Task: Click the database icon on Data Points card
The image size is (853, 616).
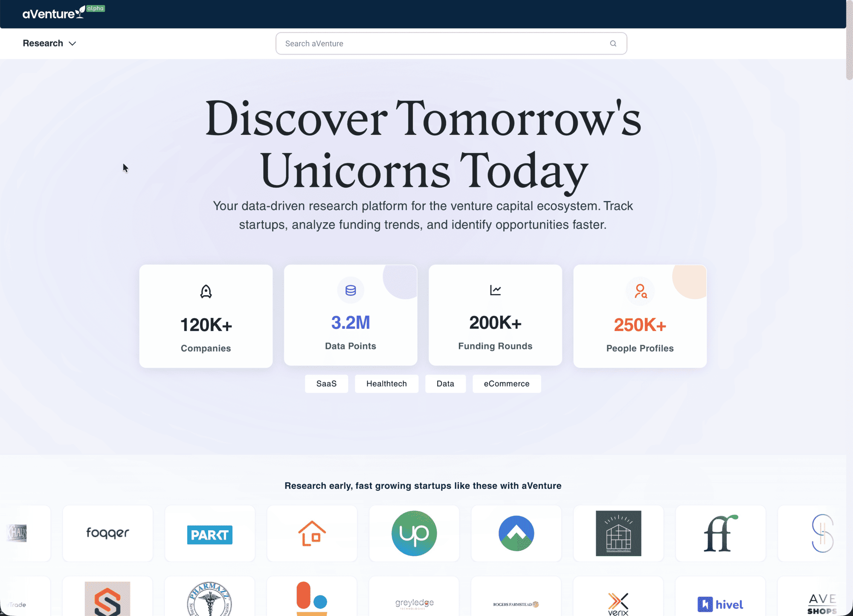Action: pyautogui.click(x=350, y=290)
